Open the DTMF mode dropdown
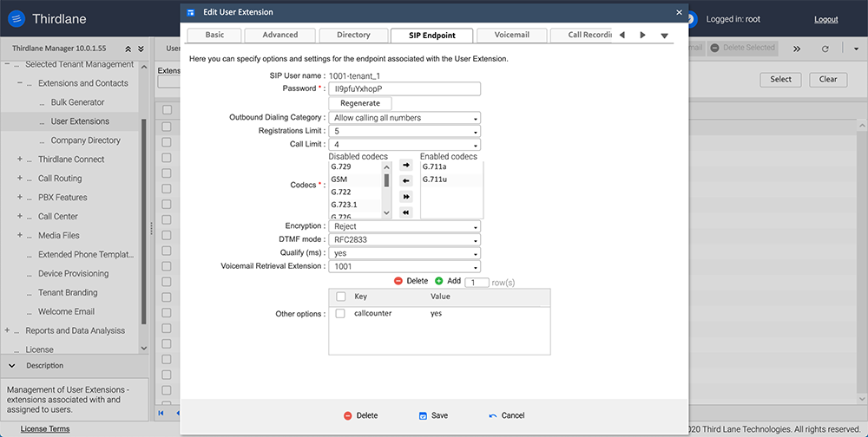868x437 pixels. pyautogui.click(x=404, y=240)
